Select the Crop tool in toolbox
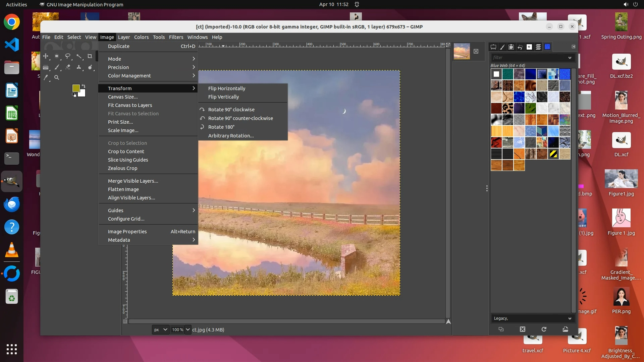644x362 pixels. (x=90, y=56)
